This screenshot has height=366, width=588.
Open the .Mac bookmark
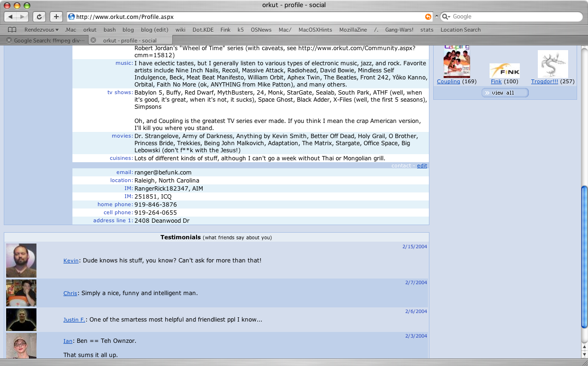pyautogui.click(x=70, y=30)
